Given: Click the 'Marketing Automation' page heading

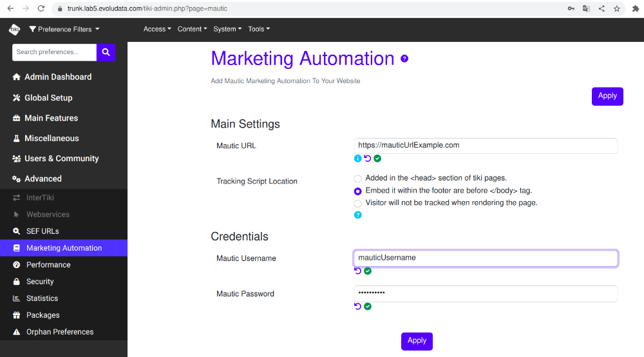Looking at the screenshot, I should (303, 59).
